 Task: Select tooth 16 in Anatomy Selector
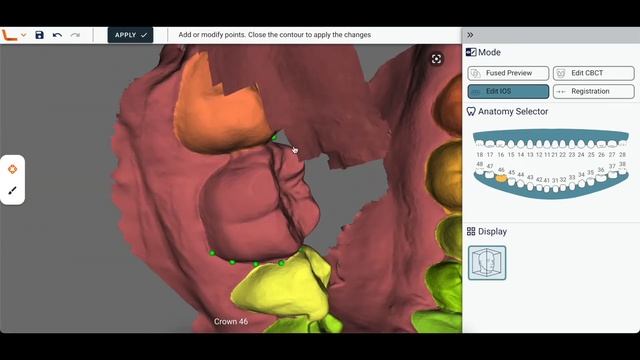click(500, 144)
